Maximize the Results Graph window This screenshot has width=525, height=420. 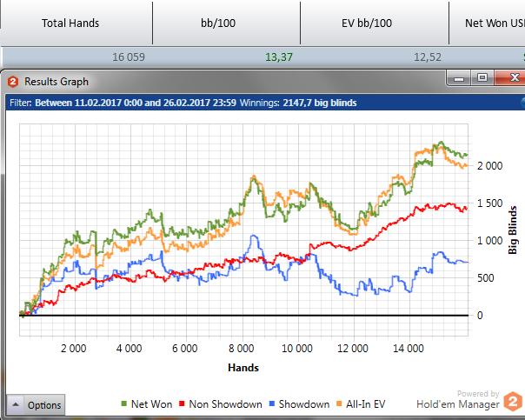pyautogui.click(x=482, y=78)
